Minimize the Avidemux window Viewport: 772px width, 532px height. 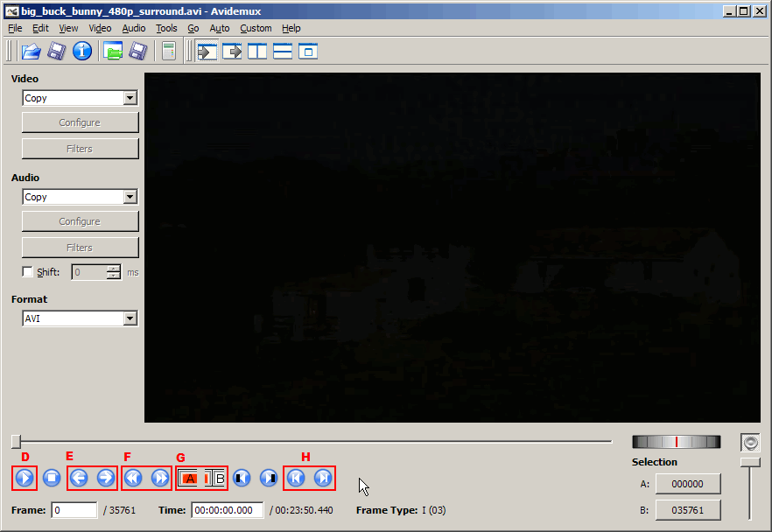pos(730,10)
